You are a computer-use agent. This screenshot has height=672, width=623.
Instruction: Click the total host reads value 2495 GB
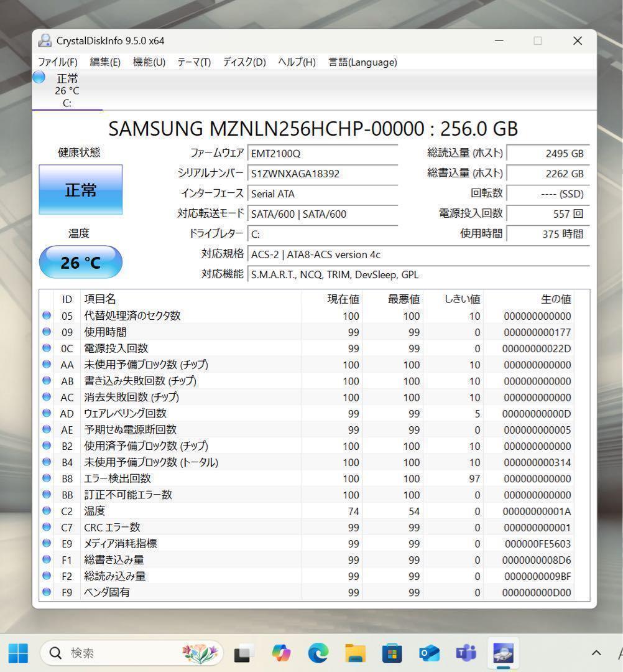coord(548,154)
